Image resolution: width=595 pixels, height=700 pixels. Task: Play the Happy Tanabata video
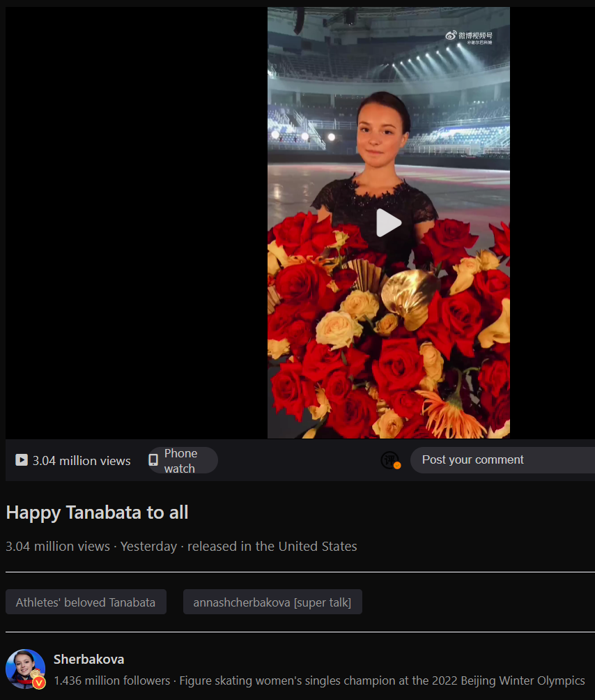(388, 222)
